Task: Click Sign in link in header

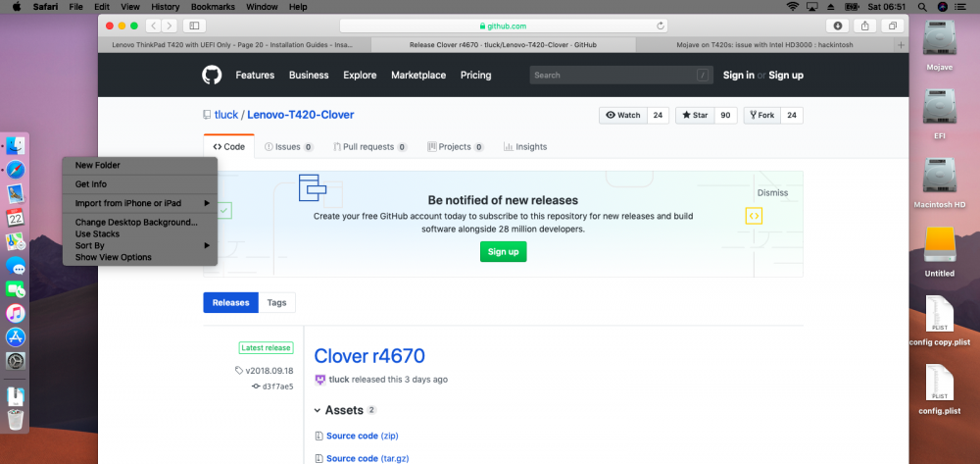Action: [738, 75]
